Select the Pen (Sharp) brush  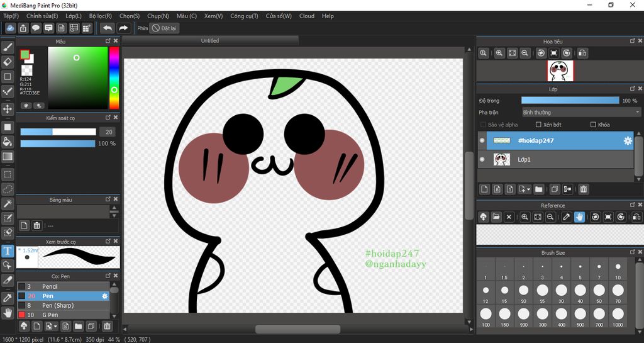tap(64, 306)
